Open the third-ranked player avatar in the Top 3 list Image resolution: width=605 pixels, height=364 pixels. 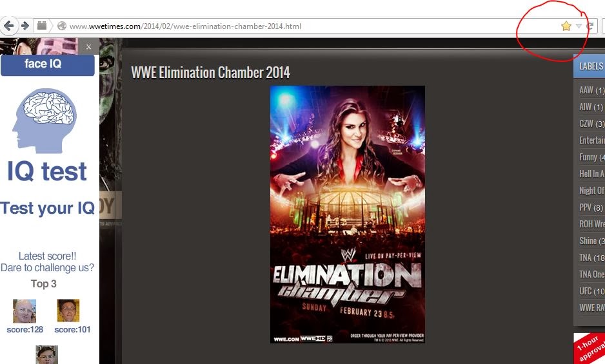[46, 355]
